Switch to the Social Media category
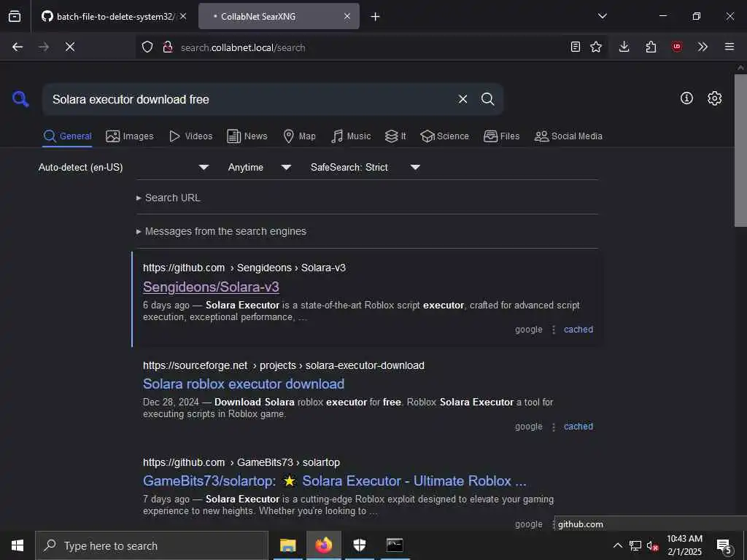 (568, 136)
